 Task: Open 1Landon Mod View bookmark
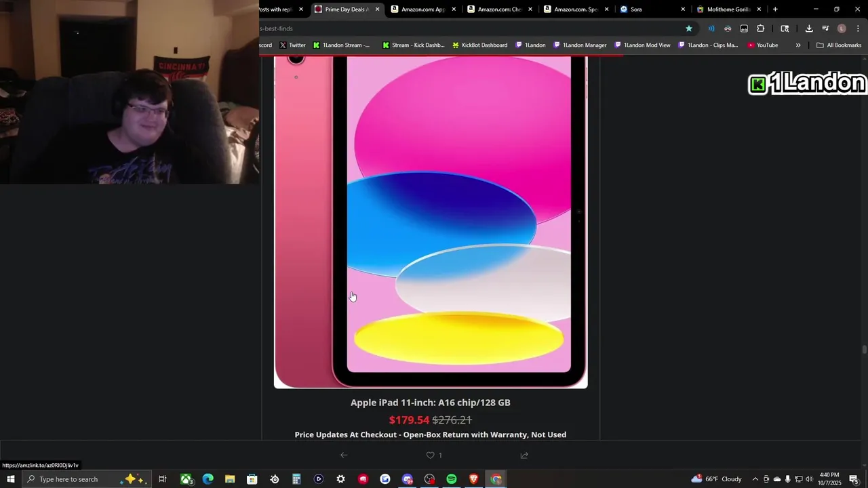click(642, 45)
